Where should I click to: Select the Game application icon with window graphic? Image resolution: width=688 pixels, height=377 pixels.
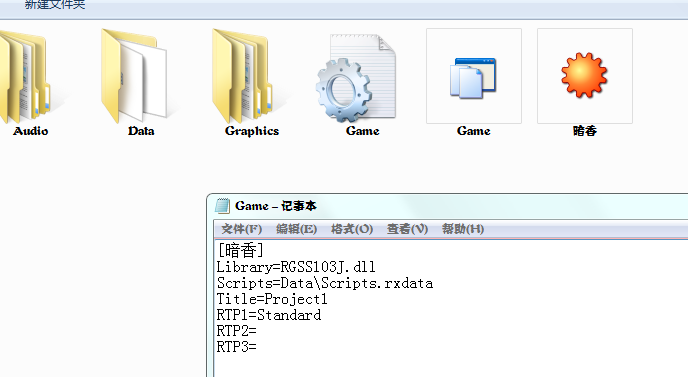473,78
